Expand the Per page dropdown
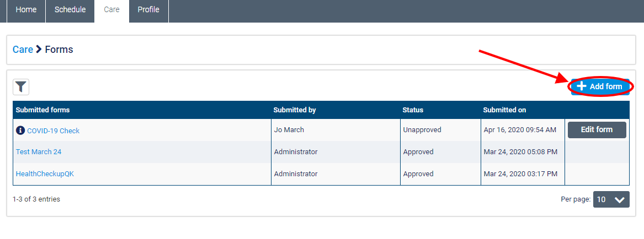Image resolution: width=644 pixels, height=239 pixels. click(611, 199)
